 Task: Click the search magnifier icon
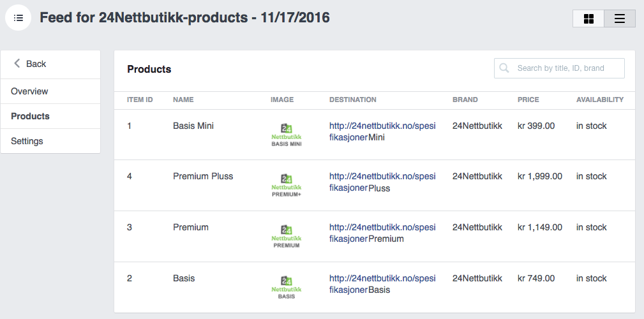point(504,68)
